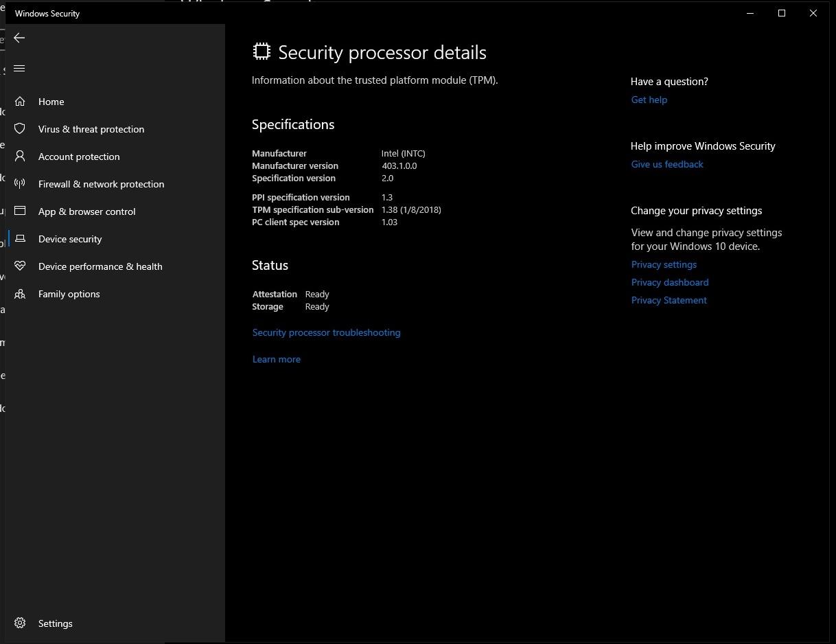Go back using the back arrow
The height and width of the screenshot is (644, 836).
[19, 38]
